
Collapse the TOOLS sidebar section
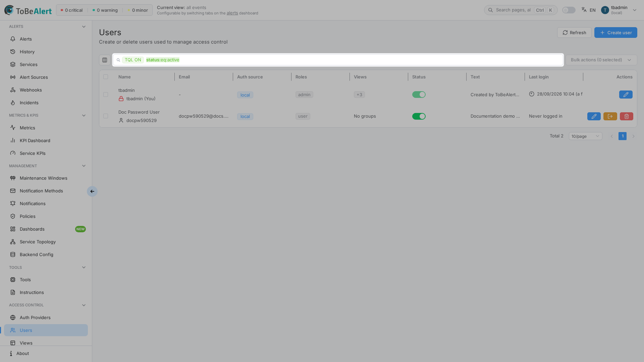tap(47, 267)
